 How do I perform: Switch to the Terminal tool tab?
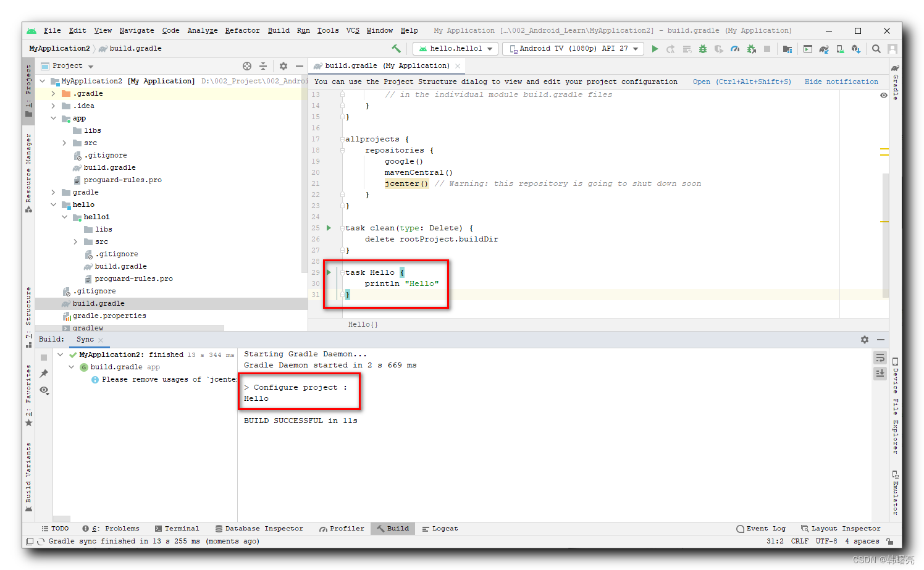point(177,529)
